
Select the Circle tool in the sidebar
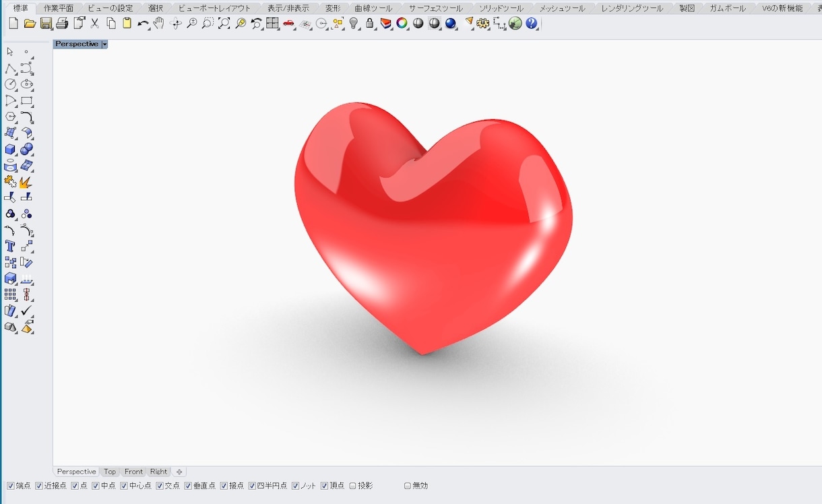click(x=10, y=84)
